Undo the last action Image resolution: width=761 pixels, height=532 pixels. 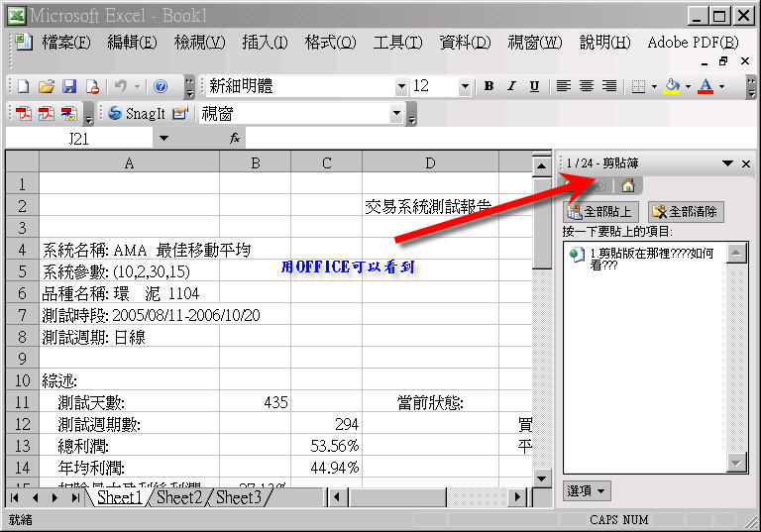coord(121,86)
